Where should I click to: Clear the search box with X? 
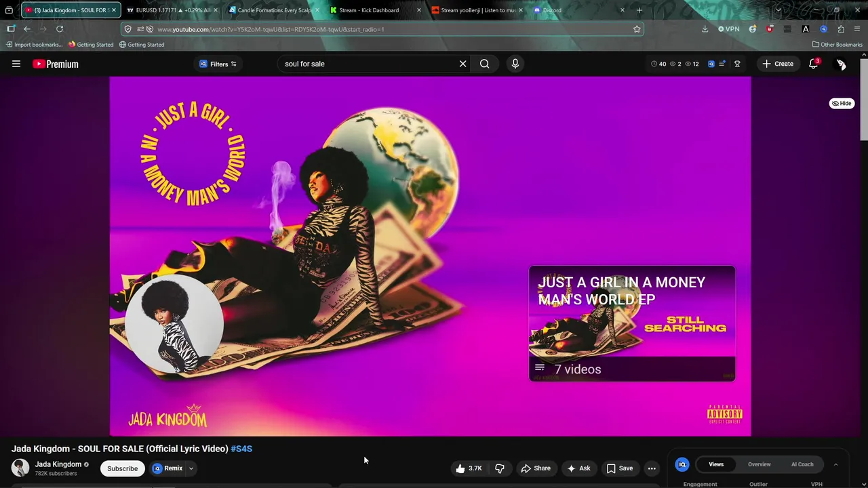tap(462, 64)
